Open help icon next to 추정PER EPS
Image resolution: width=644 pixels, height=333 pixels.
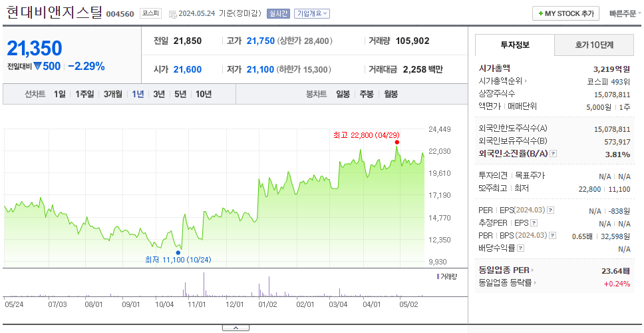coord(534,223)
